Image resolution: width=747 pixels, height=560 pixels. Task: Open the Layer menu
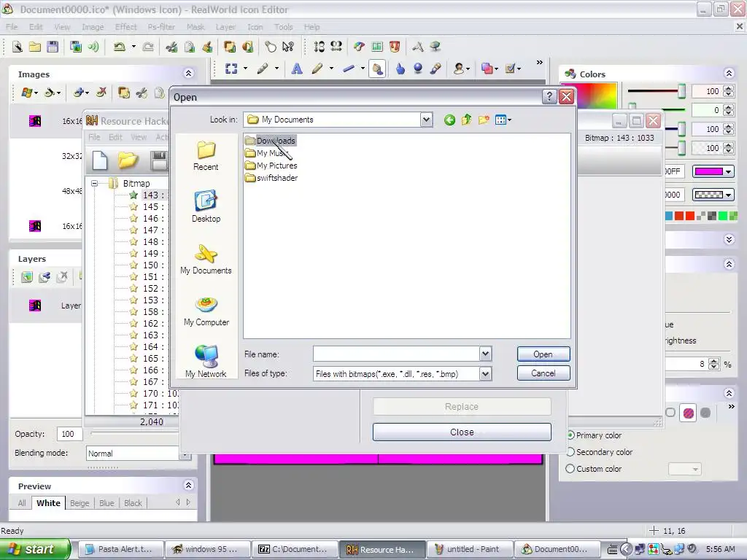click(x=225, y=27)
